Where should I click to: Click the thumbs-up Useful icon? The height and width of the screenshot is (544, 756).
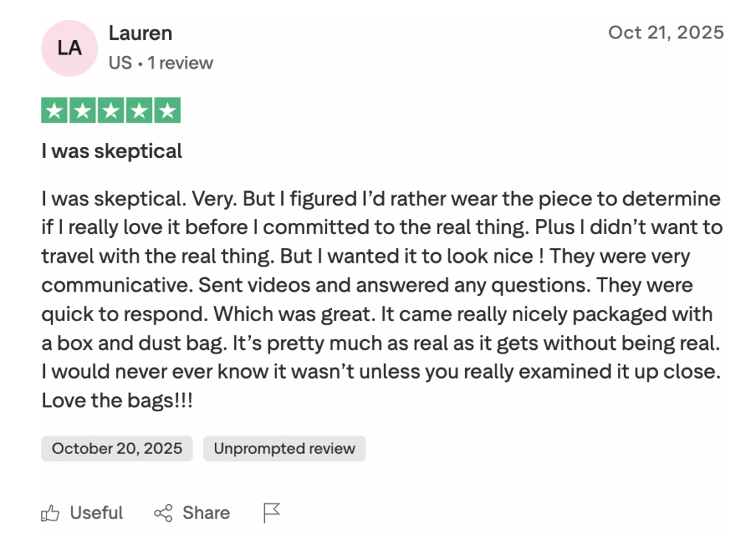[50, 513]
